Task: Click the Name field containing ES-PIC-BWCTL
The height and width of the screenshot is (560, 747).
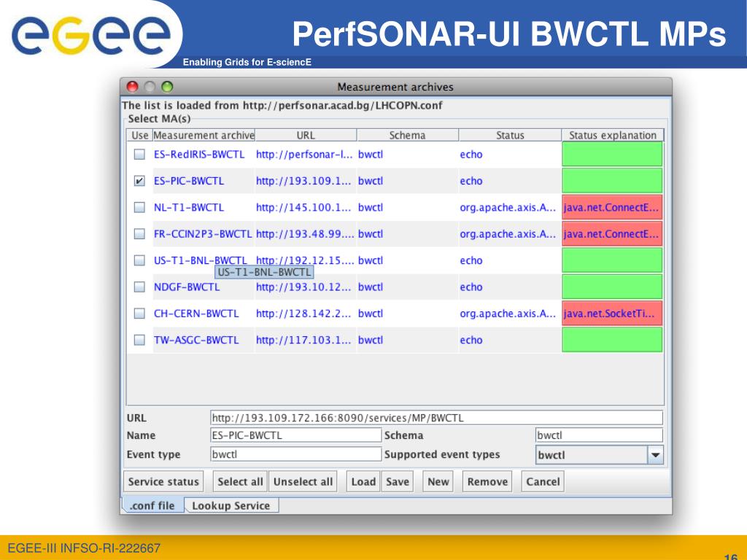Action: click(296, 435)
